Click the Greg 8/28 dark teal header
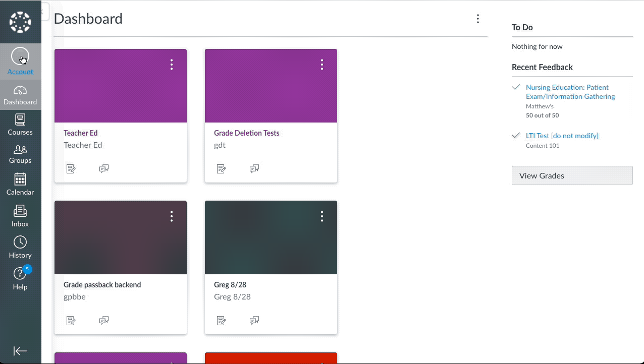Image resolution: width=644 pixels, height=364 pixels. [271, 237]
